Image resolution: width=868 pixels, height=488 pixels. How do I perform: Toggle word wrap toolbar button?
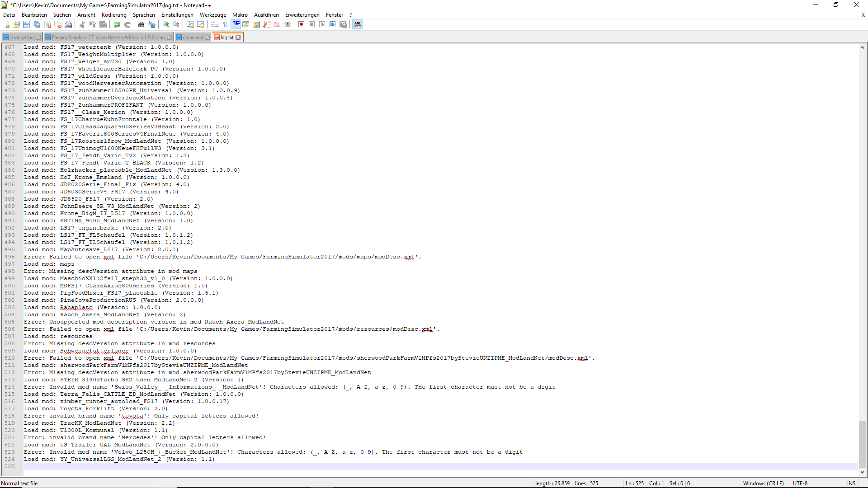pos(215,24)
